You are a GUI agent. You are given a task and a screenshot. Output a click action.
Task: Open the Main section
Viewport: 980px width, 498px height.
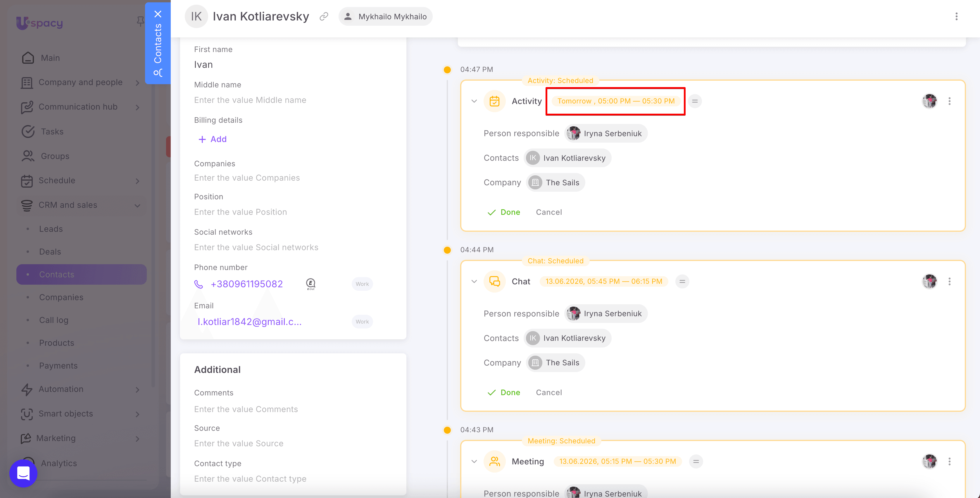click(x=50, y=58)
